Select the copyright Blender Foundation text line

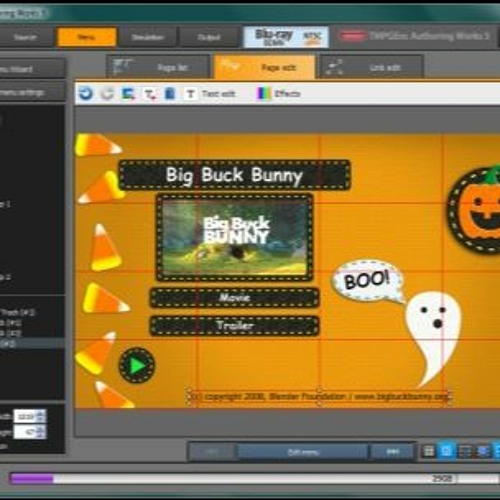pyautogui.click(x=320, y=397)
